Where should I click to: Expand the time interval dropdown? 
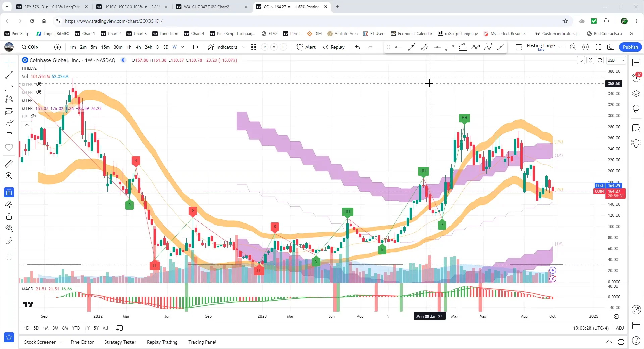point(182,47)
